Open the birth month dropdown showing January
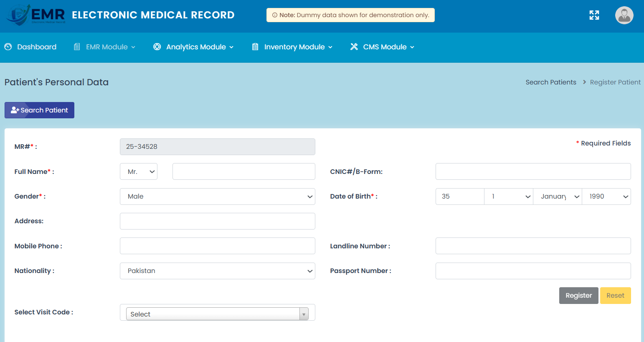644x342 pixels. [x=557, y=197]
